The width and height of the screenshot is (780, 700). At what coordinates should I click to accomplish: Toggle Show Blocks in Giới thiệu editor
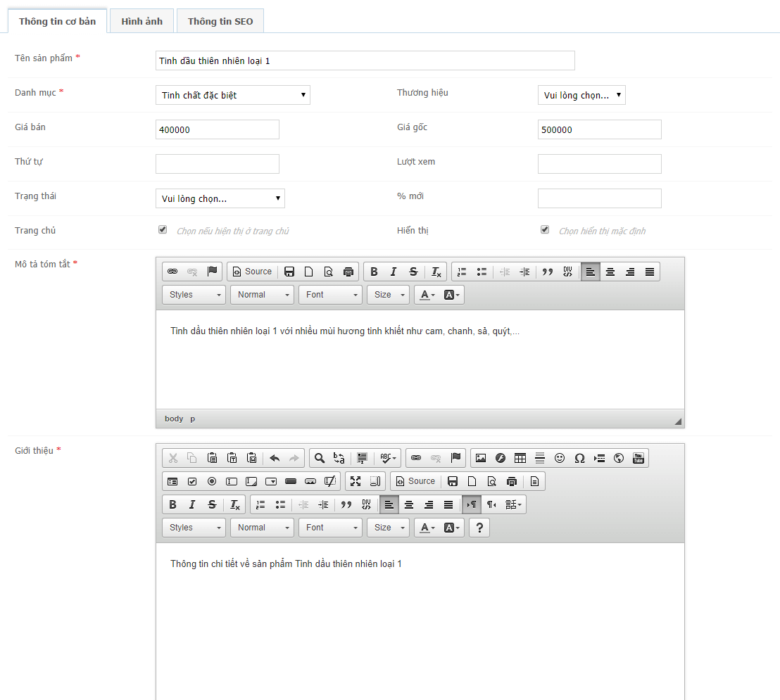[x=375, y=481]
